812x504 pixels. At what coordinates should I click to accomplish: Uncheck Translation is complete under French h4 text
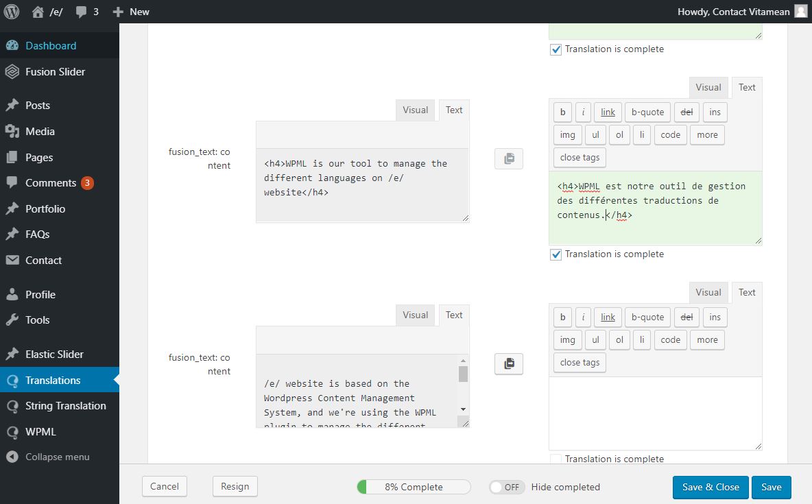(x=556, y=255)
